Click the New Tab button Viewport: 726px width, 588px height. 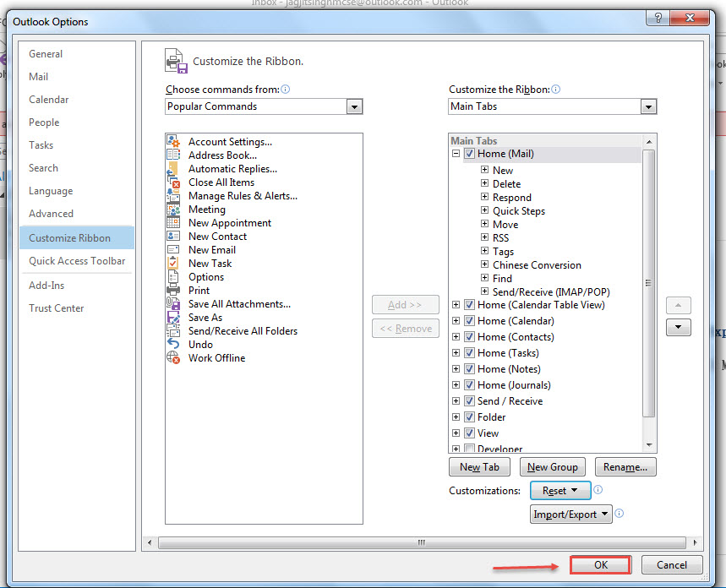click(x=479, y=467)
